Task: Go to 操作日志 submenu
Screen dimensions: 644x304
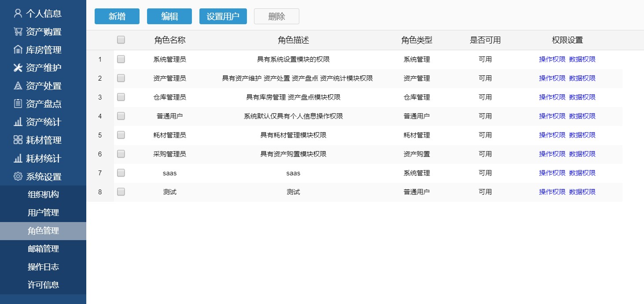Action: (x=43, y=267)
